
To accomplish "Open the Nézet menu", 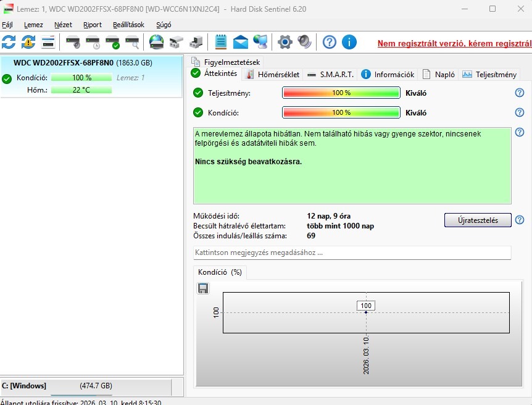I will coord(63,25).
